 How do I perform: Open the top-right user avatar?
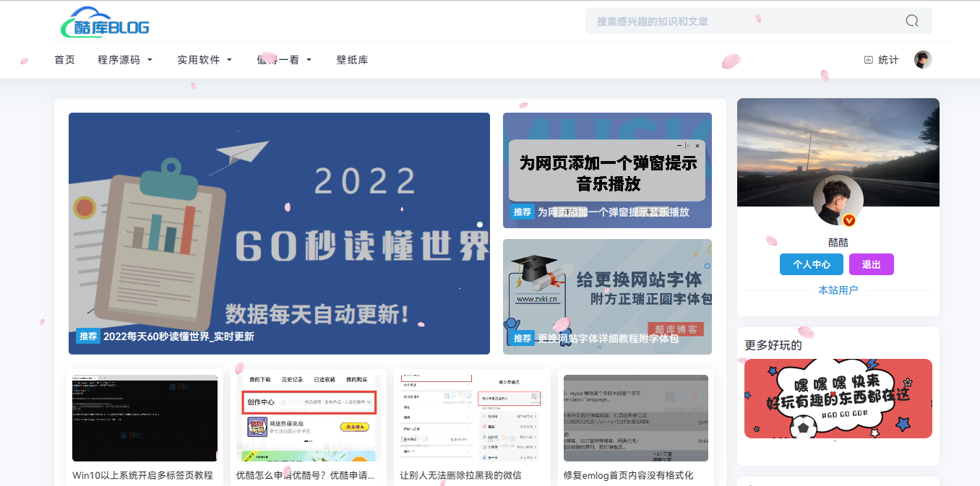pos(923,60)
